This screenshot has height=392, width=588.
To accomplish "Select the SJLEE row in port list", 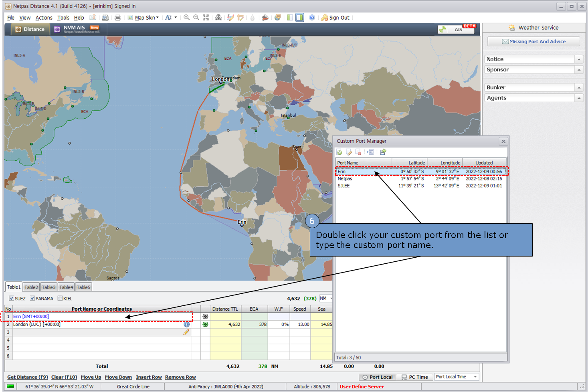I will pyautogui.click(x=421, y=186).
